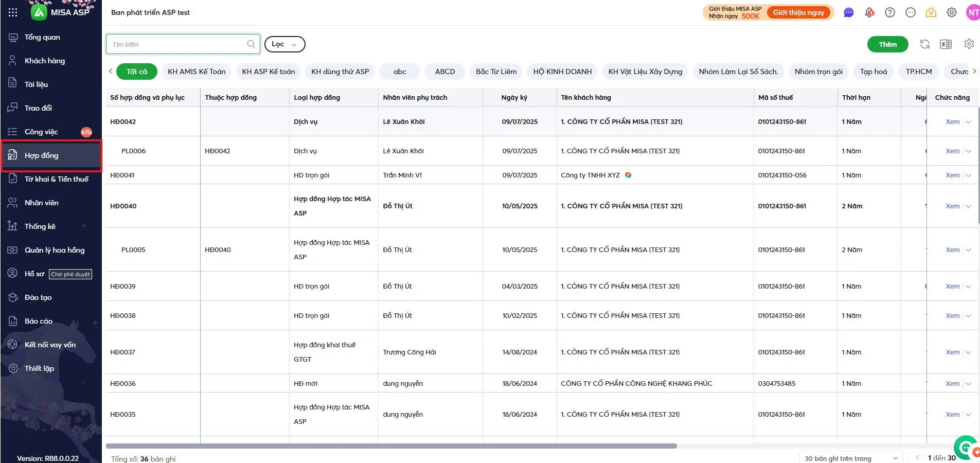Image resolution: width=980 pixels, height=463 pixels.
Task: Open Quản lý hoa hồng menu
Action: coord(51,250)
